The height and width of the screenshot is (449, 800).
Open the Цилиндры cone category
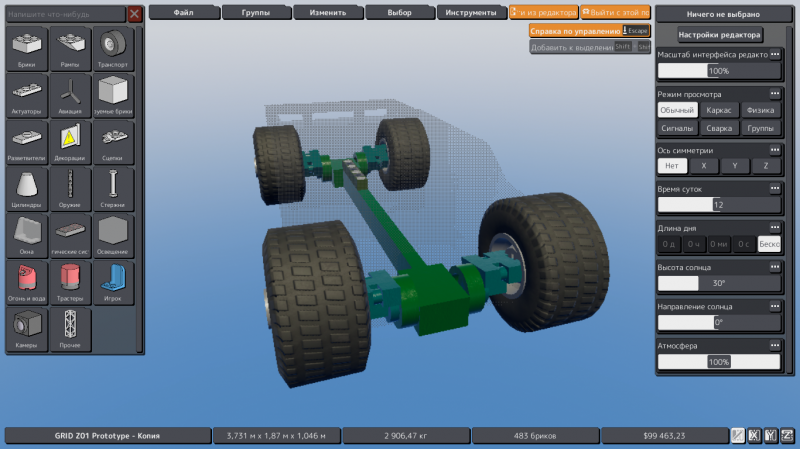click(27, 189)
